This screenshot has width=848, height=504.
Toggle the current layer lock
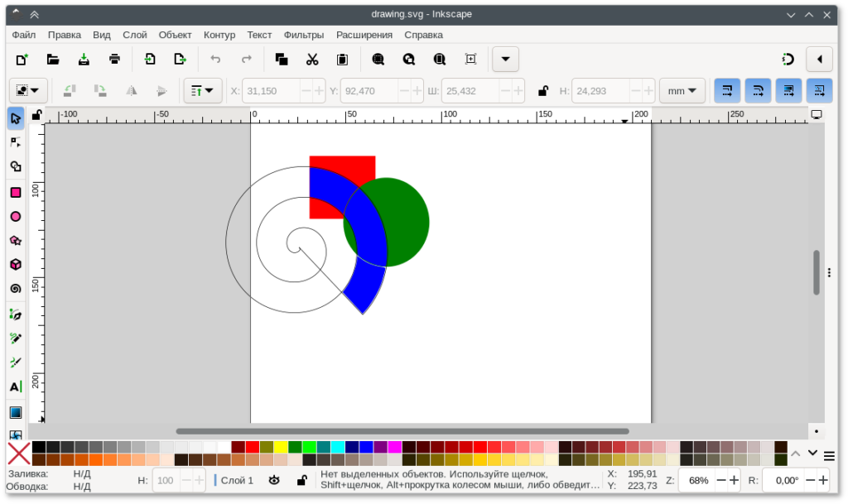(302, 480)
